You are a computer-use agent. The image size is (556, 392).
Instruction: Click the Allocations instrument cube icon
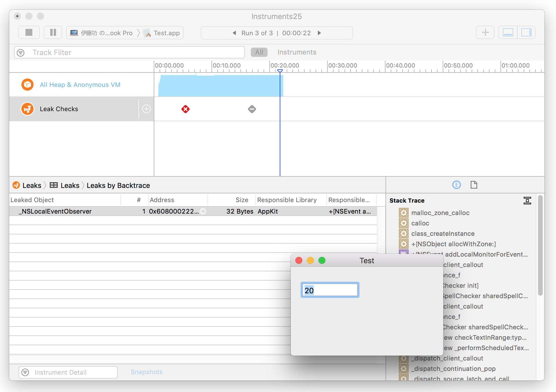(x=27, y=85)
